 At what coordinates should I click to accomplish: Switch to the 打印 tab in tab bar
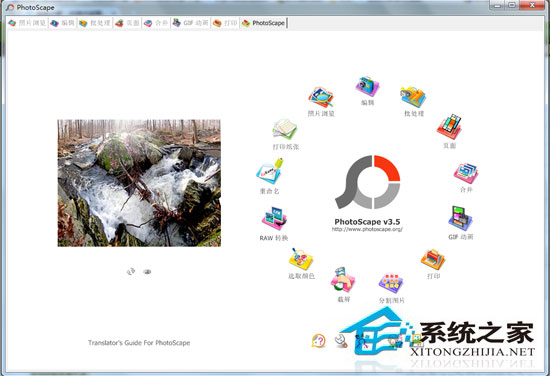(x=225, y=23)
